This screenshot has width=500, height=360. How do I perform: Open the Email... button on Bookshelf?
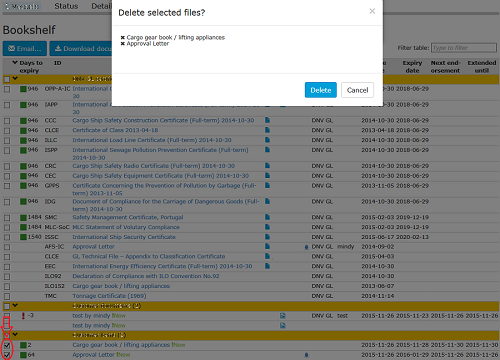[x=25, y=49]
